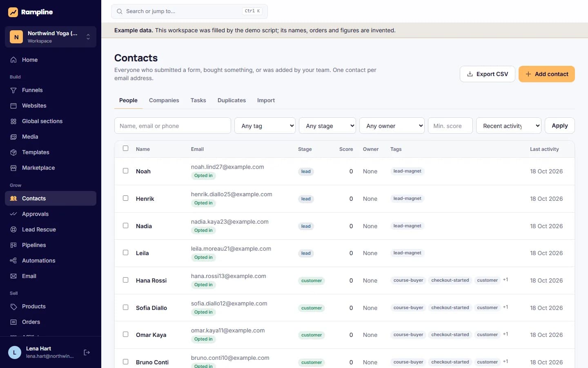Open Automations via its workflow icon
This screenshot has width=588, height=368.
(13, 260)
